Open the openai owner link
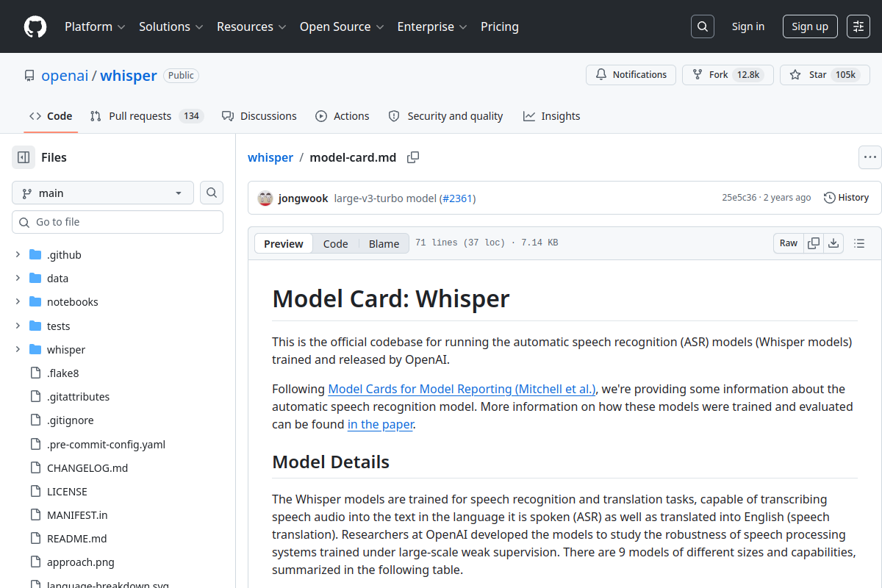The height and width of the screenshot is (588, 882). pyautogui.click(x=65, y=76)
